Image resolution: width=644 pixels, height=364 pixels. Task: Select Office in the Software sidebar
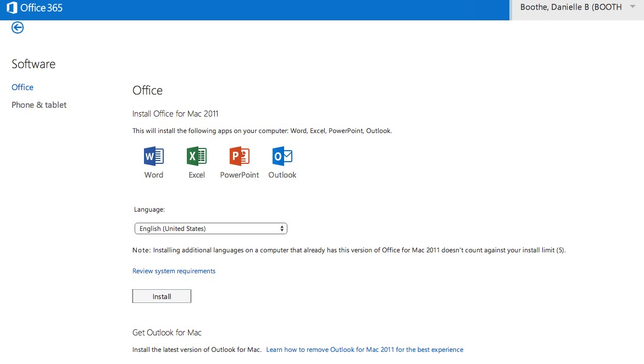click(x=22, y=87)
